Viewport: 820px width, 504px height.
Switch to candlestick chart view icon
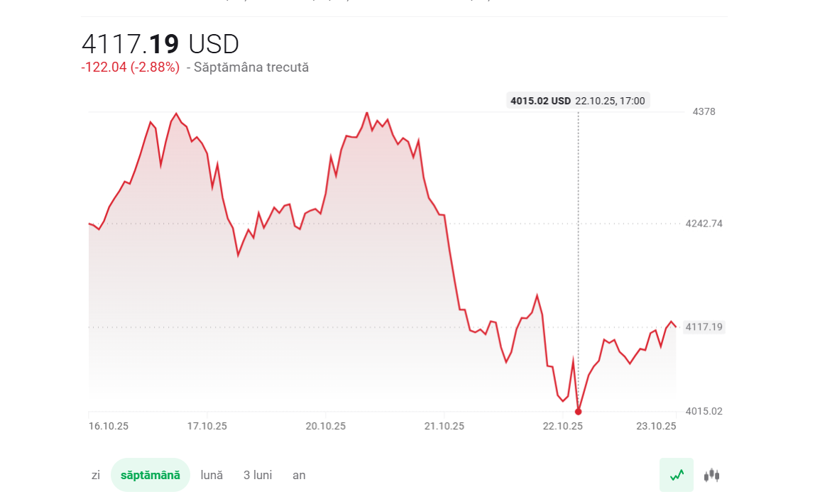pyautogui.click(x=711, y=475)
